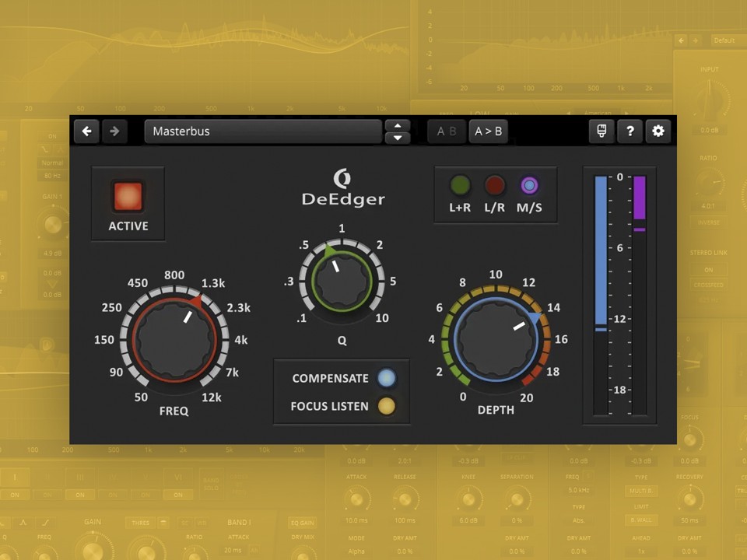Click the -12 meter scale label
This screenshot has height=560, width=747.
click(619, 319)
